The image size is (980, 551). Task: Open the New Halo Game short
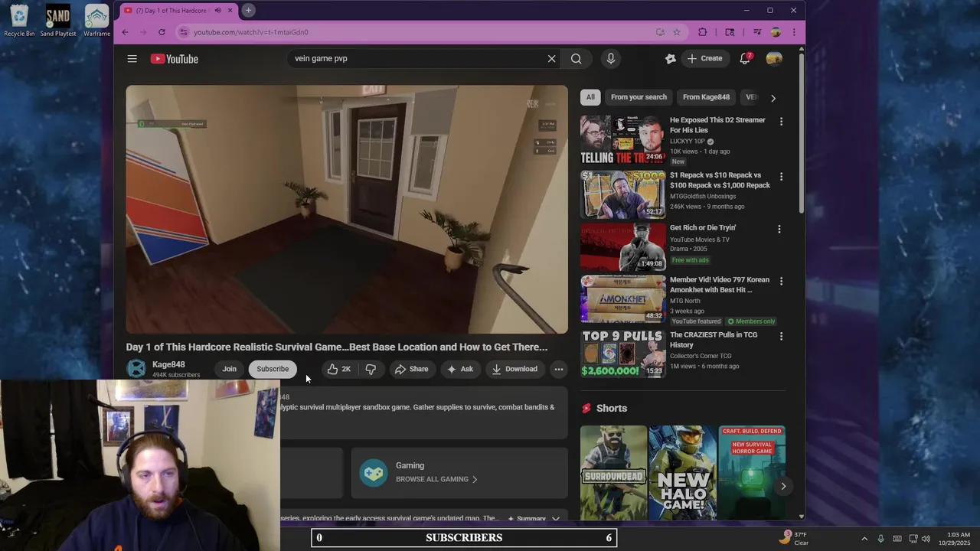[x=683, y=473]
